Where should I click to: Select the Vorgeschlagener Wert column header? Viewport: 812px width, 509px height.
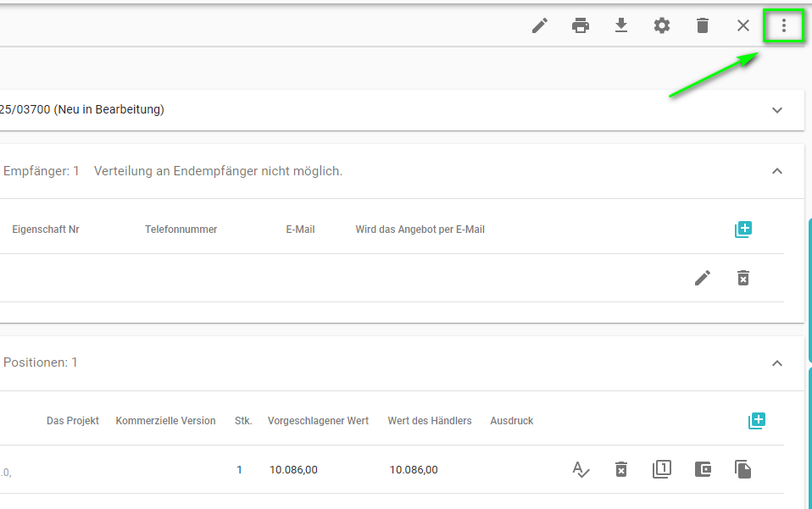pyautogui.click(x=318, y=421)
